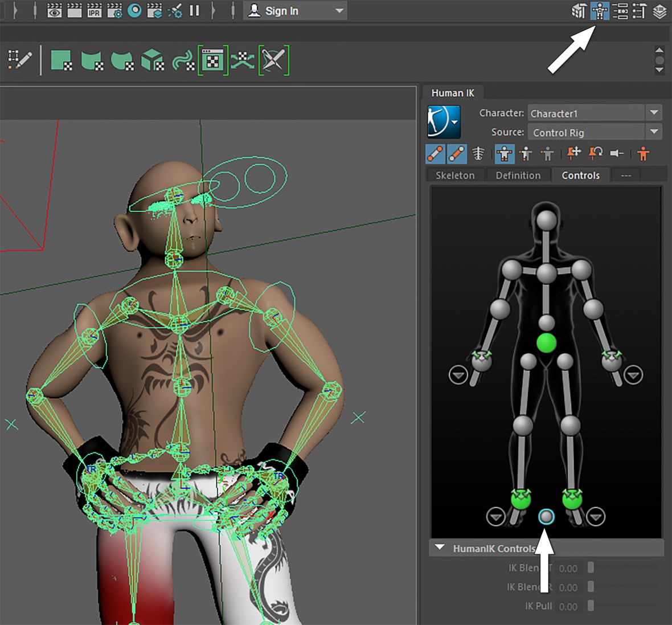Select the green hips effector on figure
The image size is (672, 625).
[x=546, y=343]
